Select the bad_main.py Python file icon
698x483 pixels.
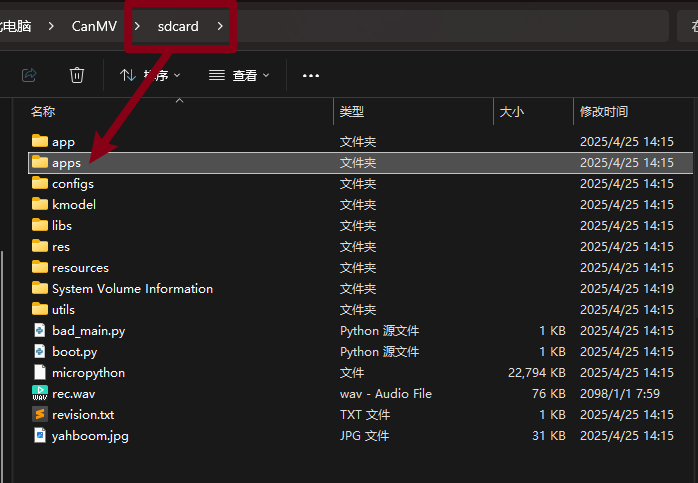point(40,330)
